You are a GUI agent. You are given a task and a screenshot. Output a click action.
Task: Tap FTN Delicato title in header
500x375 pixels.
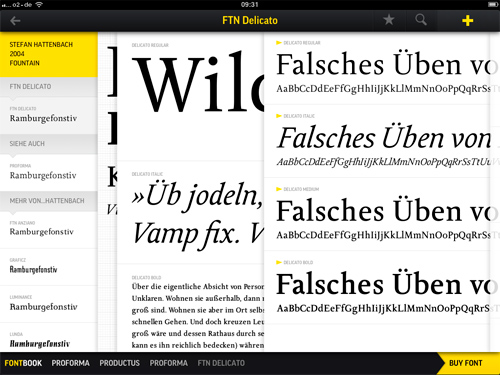[x=250, y=20]
